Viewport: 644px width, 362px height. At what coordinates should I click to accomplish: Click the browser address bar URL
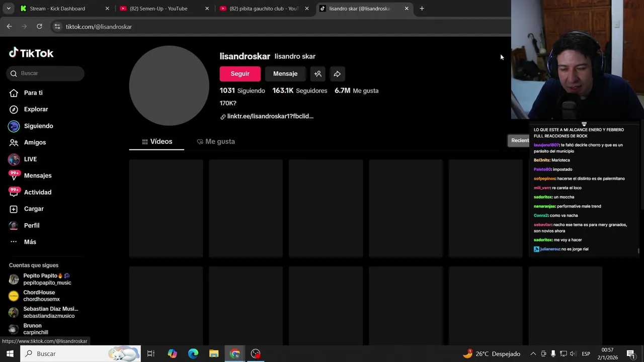99,27
